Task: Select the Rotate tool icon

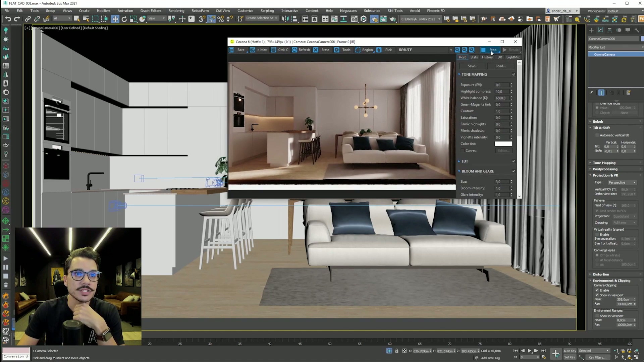Action: pyautogui.click(x=124, y=19)
